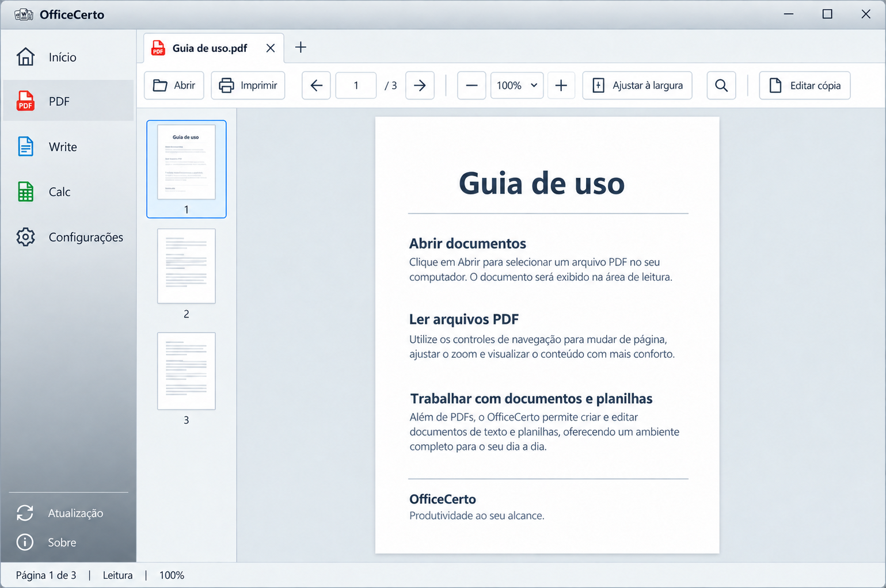Viewport: 886px width, 588px height.
Task: Go to Início in the sidebar
Action: click(x=68, y=57)
